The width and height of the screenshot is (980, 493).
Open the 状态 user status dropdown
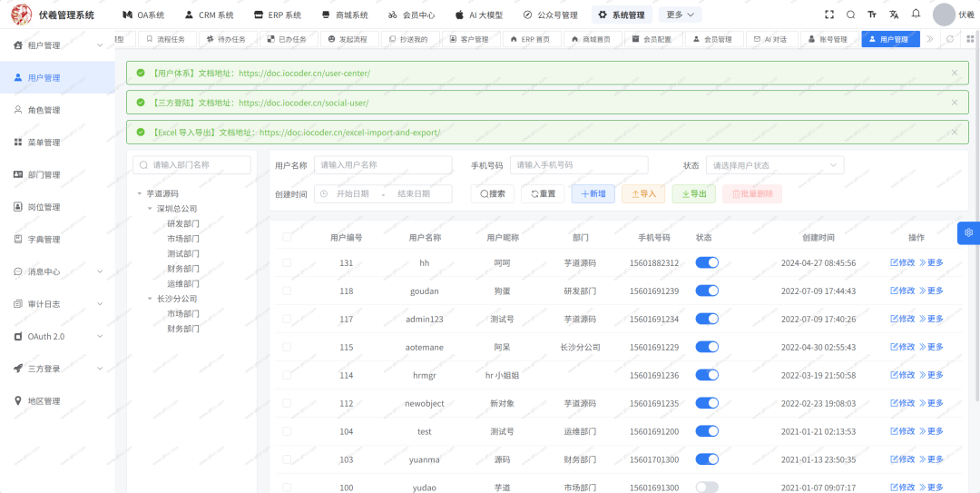click(775, 165)
